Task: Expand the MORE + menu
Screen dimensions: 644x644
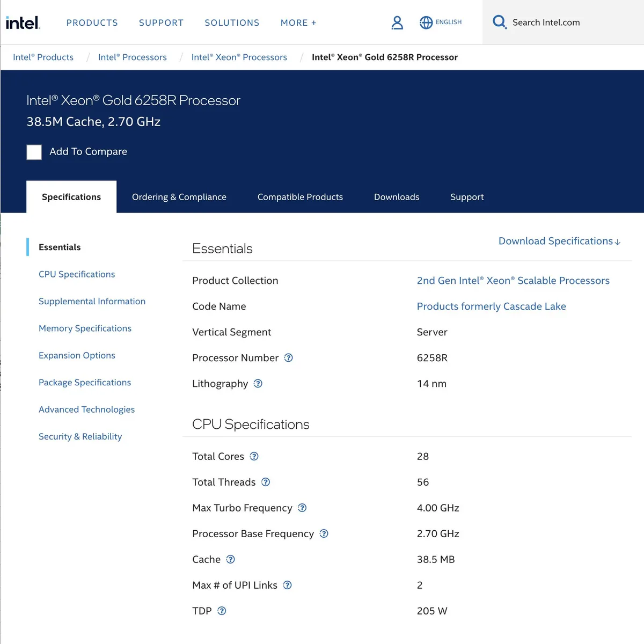Action: coord(298,23)
